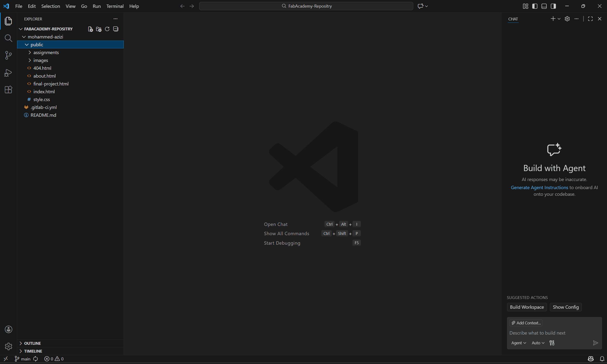The height and width of the screenshot is (364, 607).
Task: Click the Generate Agent Instructions link
Action: [539, 187]
